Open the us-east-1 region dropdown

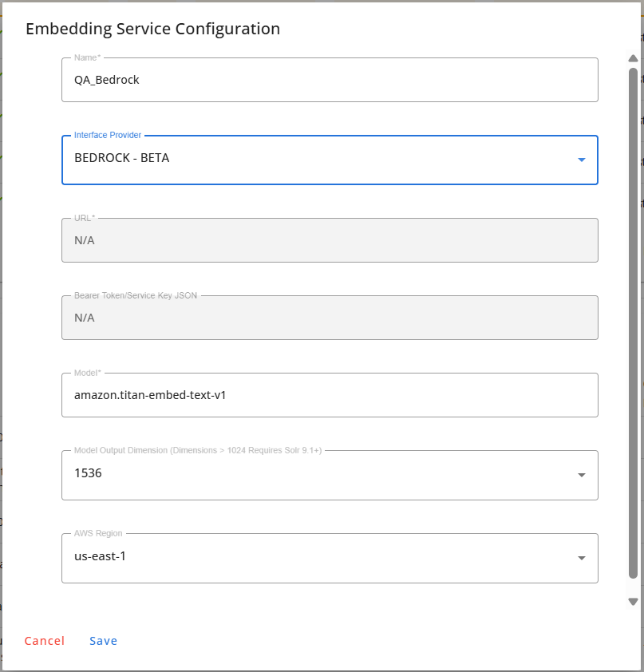[x=319, y=558]
